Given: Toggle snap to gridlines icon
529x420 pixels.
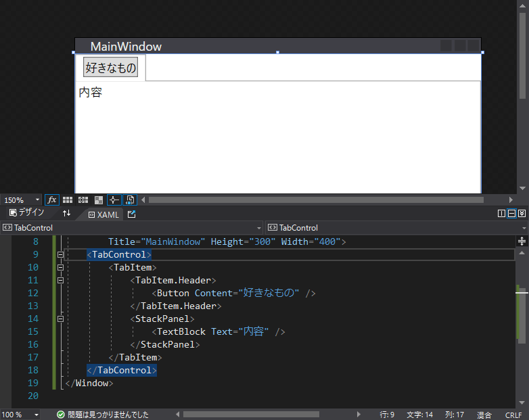Looking at the screenshot, I should pyautogui.click(x=83, y=200).
